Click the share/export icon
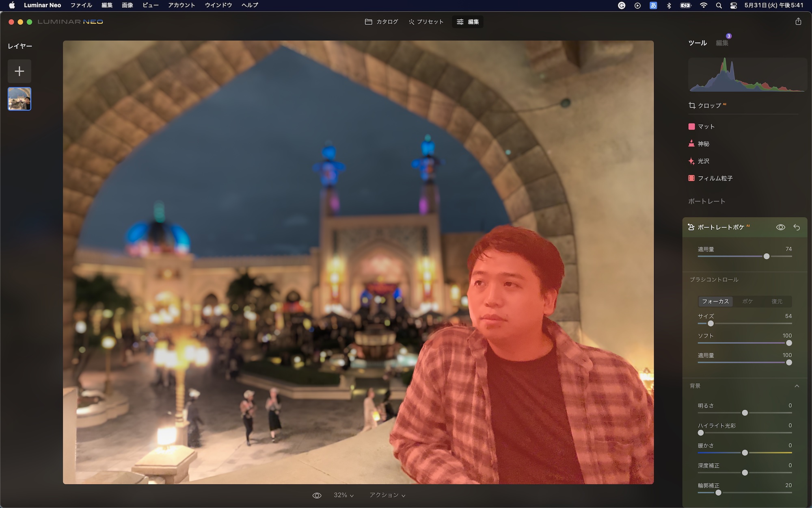The width and height of the screenshot is (812, 508). [798, 22]
